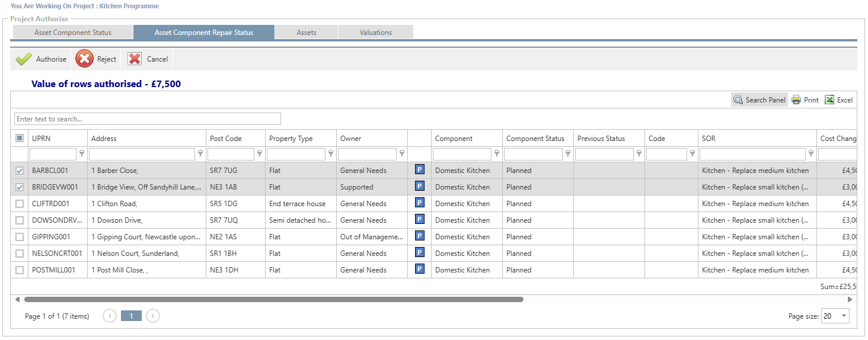Image resolution: width=868 pixels, height=340 pixels.
Task: Click the Cancel cross icon
Action: tap(135, 59)
